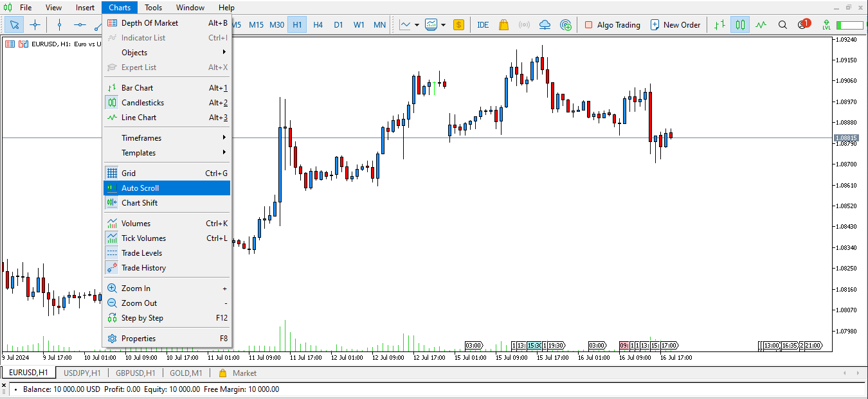Image resolution: width=868 pixels, height=399 pixels.
Task: Click the MQL5 Cloud icon
Action: click(546, 24)
